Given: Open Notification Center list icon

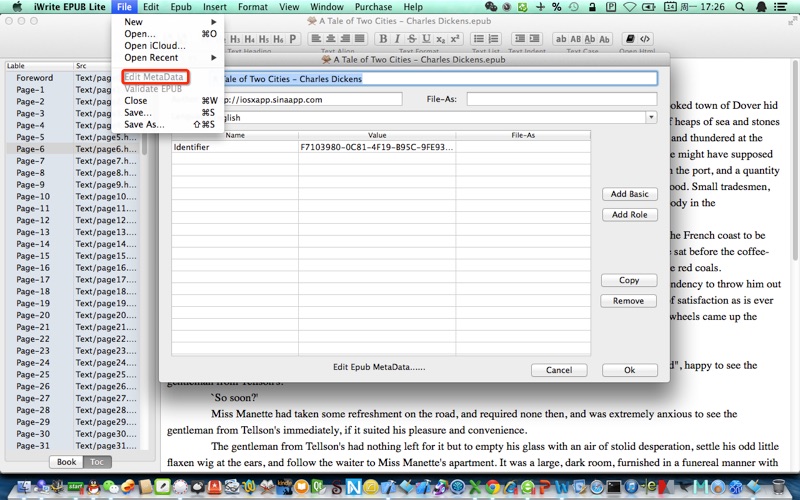Looking at the screenshot, I should tap(780, 7).
